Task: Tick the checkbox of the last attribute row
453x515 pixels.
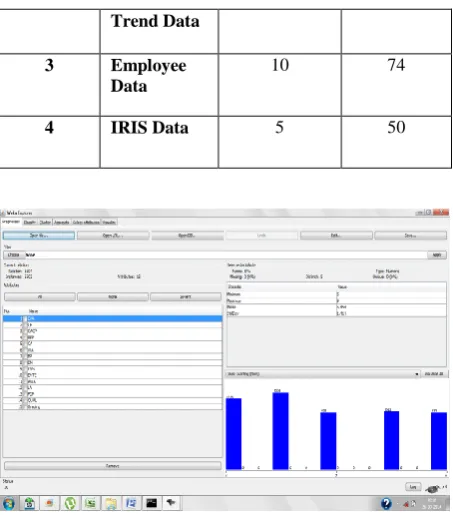Action: point(24,407)
